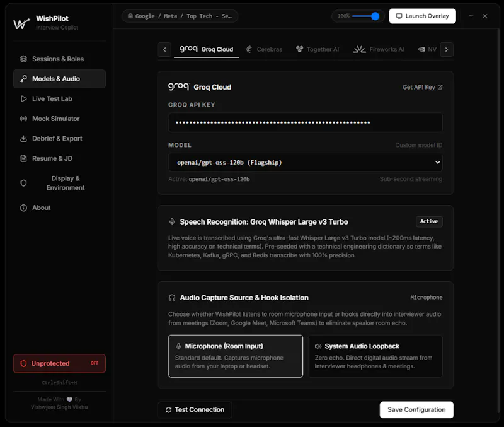Click the Fireworks AI logo icon
This screenshot has width=504, height=427.
tap(359, 50)
